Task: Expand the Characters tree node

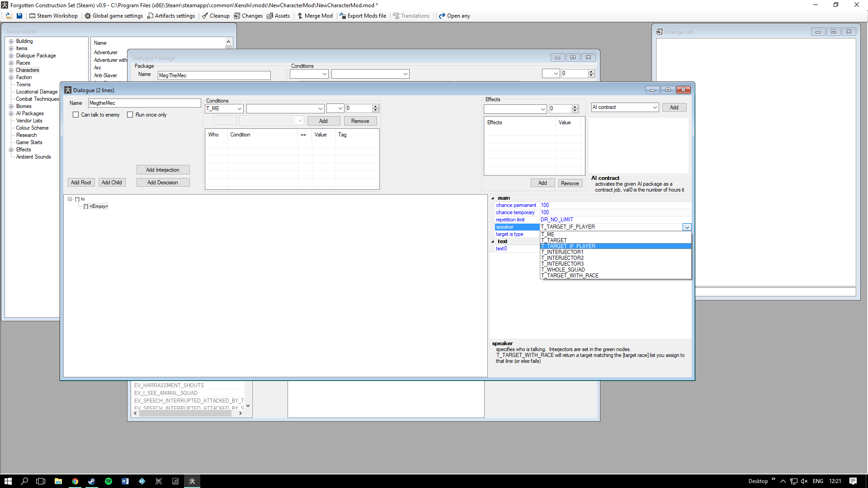Action: [11, 70]
